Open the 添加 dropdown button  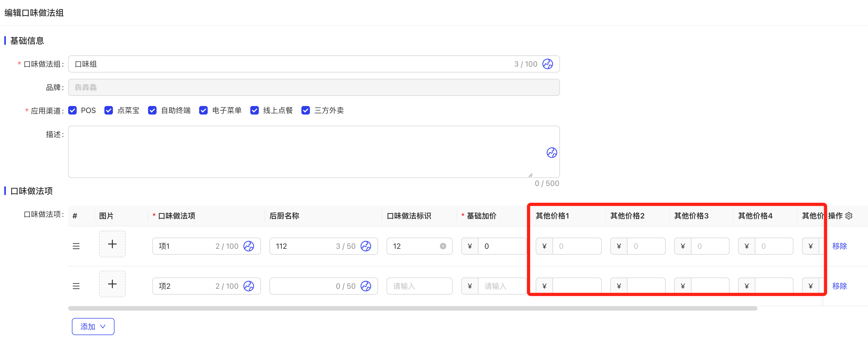pyautogui.click(x=93, y=327)
